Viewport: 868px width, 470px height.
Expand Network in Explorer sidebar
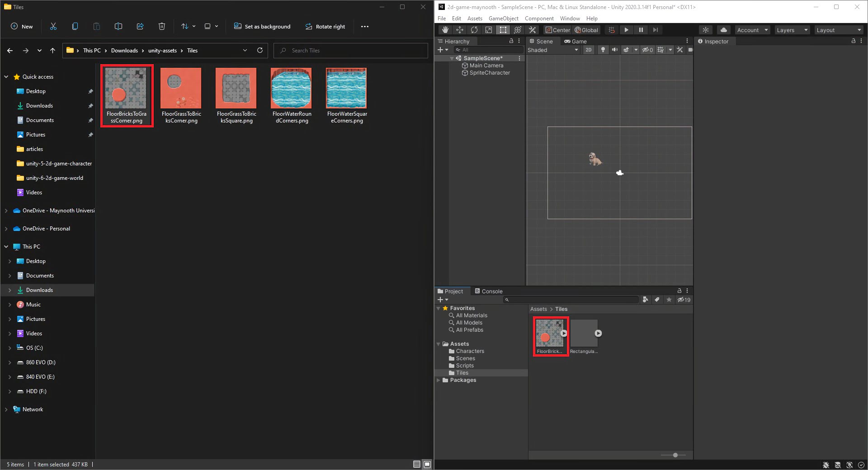pyautogui.click(x=6, y=409)
